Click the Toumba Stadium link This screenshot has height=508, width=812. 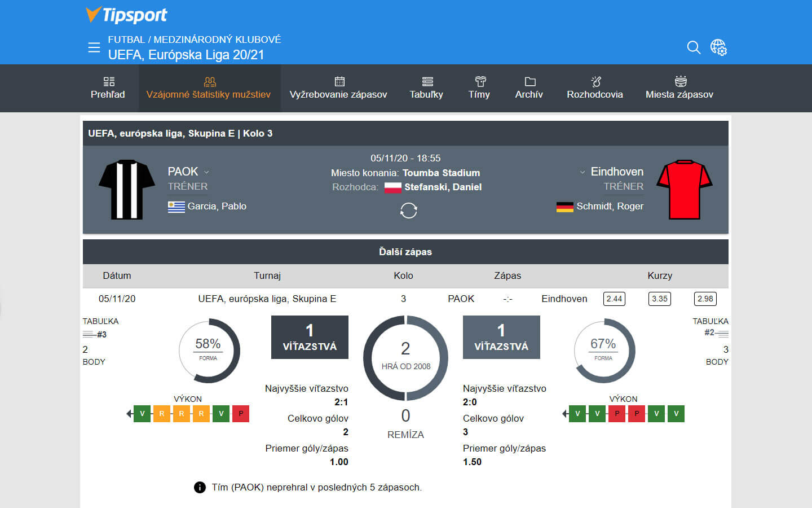pyautogui.click(x=441, y=173)
